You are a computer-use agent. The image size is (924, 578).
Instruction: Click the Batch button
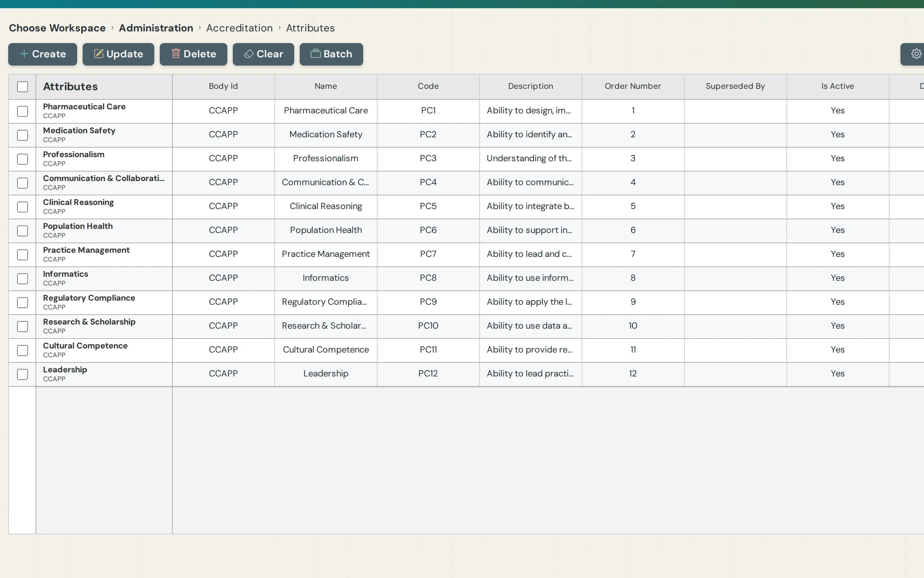click(x=331, y=54)
